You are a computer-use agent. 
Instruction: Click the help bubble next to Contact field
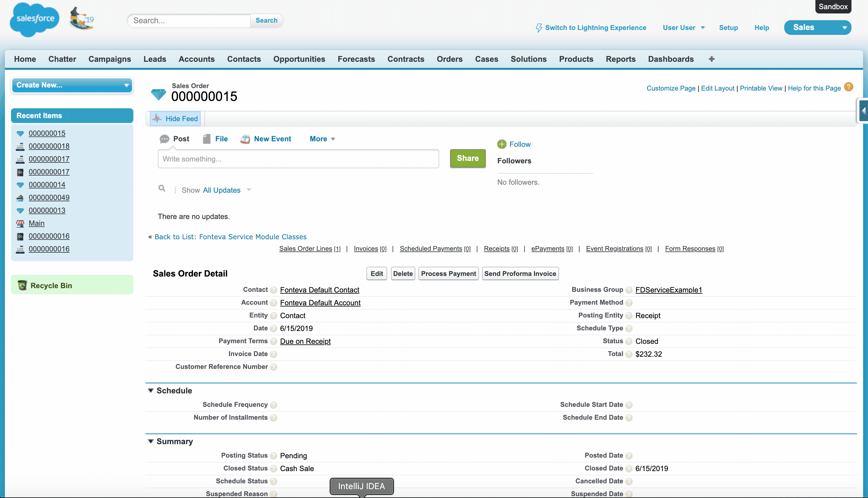tap(273, 290)
